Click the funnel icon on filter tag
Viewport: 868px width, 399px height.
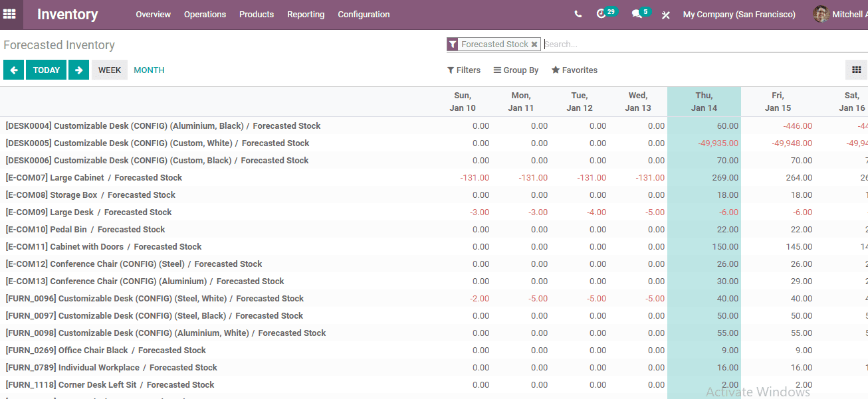point(453,44)
